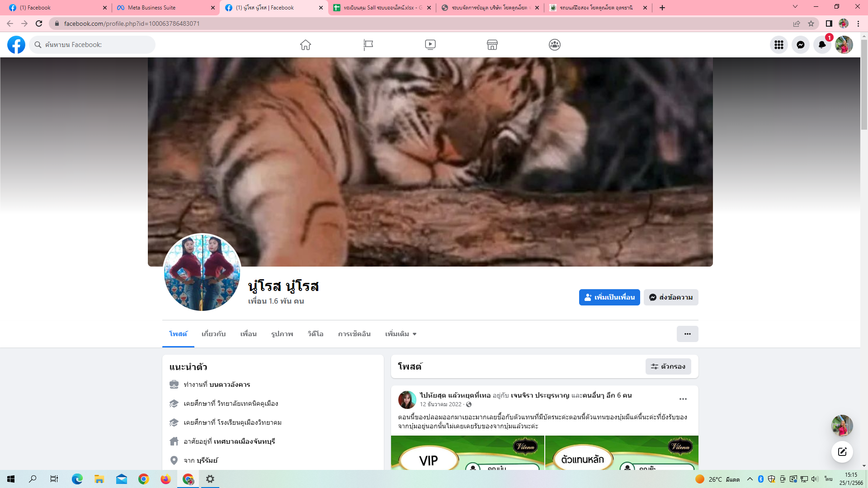This screenshot has width=868, height=488.
Task: Click the เพิ่มเป็นเพื่อน button
Action: coord(609,297)
